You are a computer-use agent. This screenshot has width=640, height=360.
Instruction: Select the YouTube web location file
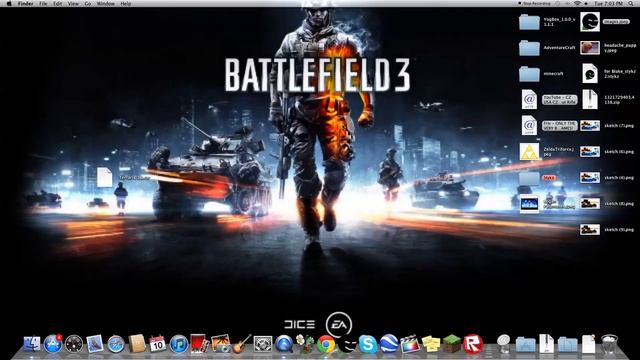click(529, 100)
